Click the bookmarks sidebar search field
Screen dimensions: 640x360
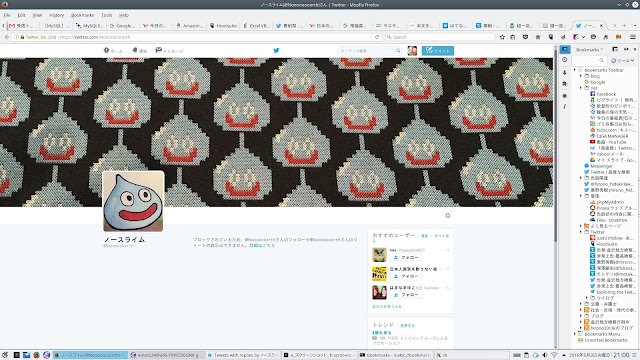point(588,60)
